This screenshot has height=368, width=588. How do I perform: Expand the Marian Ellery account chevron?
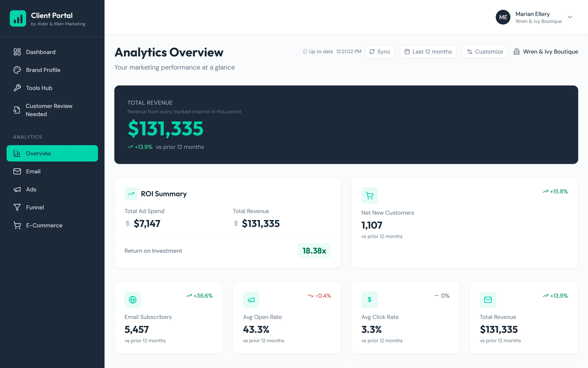pos(570,17)
